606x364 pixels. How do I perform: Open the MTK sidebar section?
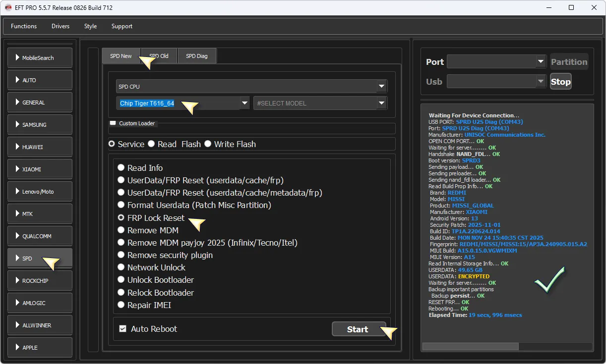pyautogui.click(x=40, y=213)
